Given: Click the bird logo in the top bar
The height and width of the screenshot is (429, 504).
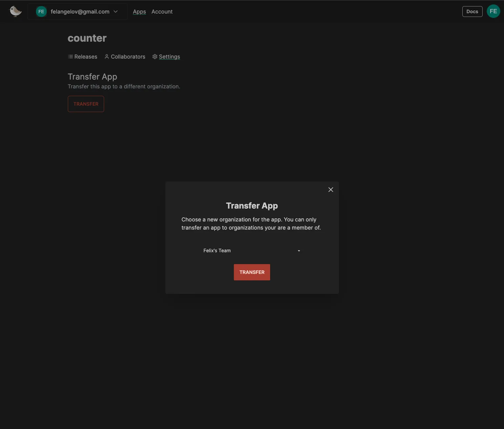Looking at the screenshot, I should [15, 11].
